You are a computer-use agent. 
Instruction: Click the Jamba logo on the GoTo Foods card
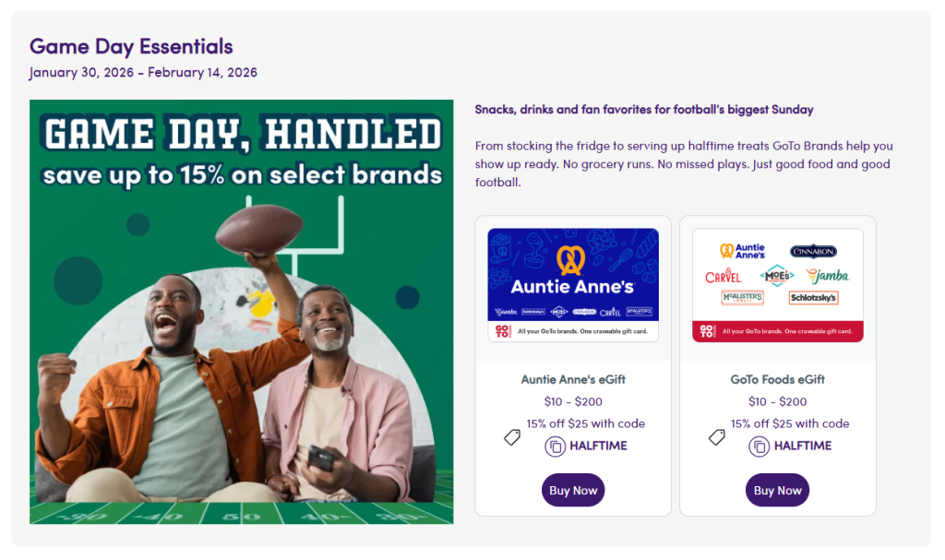[827, 276]
